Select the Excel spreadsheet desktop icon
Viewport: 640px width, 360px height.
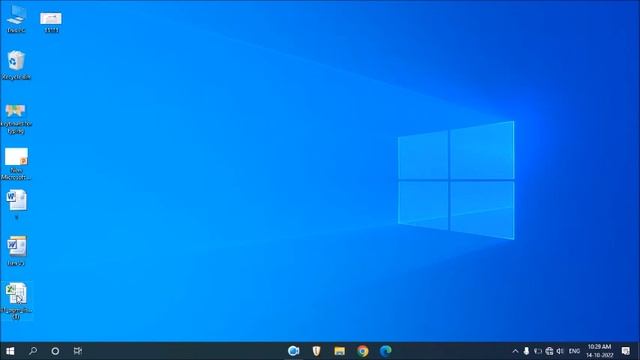coord(16,300)
